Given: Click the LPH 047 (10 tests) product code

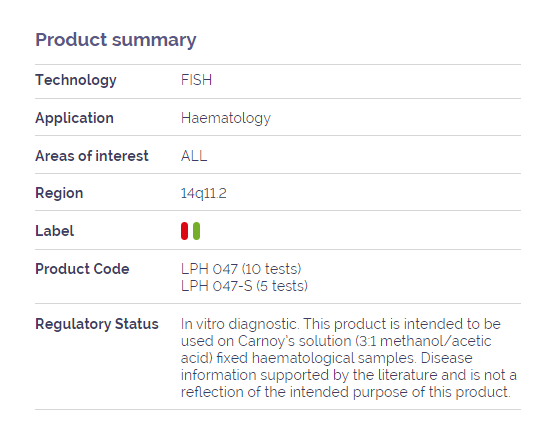Looking at the screenshot, I should (x=241, y=269).
